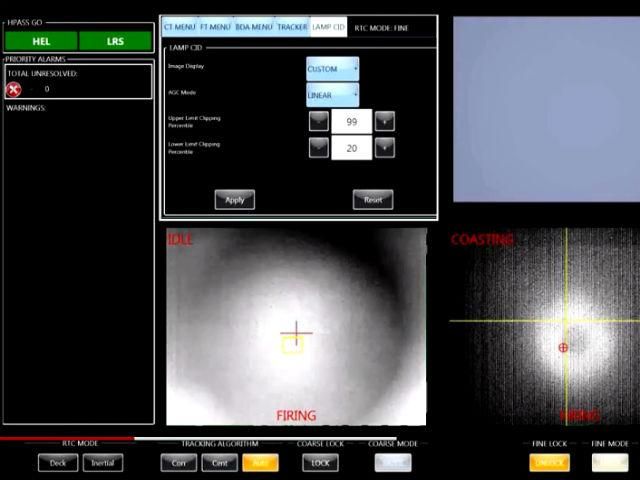Click the Upper Limit value field showing 99
The height and width of the screenshot is (480, 640).
pyautogui.click(x=351, y=121)
